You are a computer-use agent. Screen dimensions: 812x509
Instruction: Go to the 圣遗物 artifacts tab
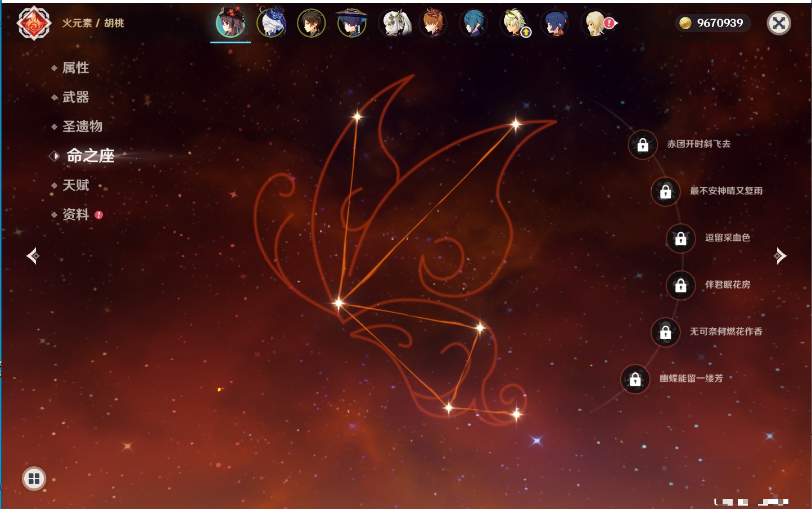pos(82,127)
